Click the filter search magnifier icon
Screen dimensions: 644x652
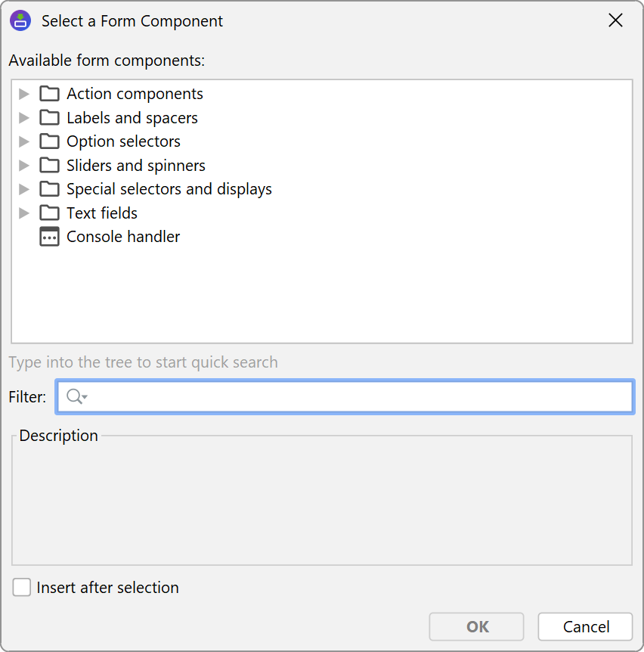(76, 397)
